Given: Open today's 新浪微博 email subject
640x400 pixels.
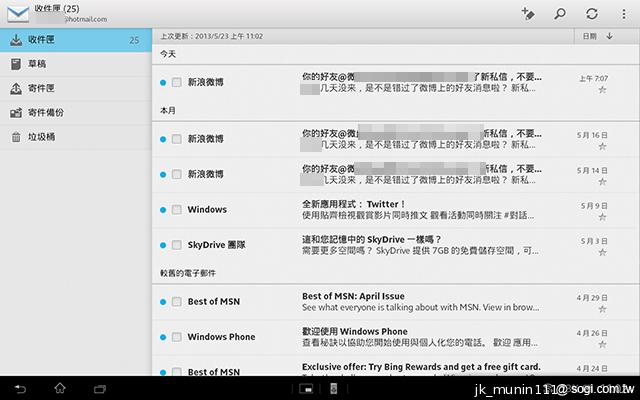Looking at the screenshot, I should (422, 77).
